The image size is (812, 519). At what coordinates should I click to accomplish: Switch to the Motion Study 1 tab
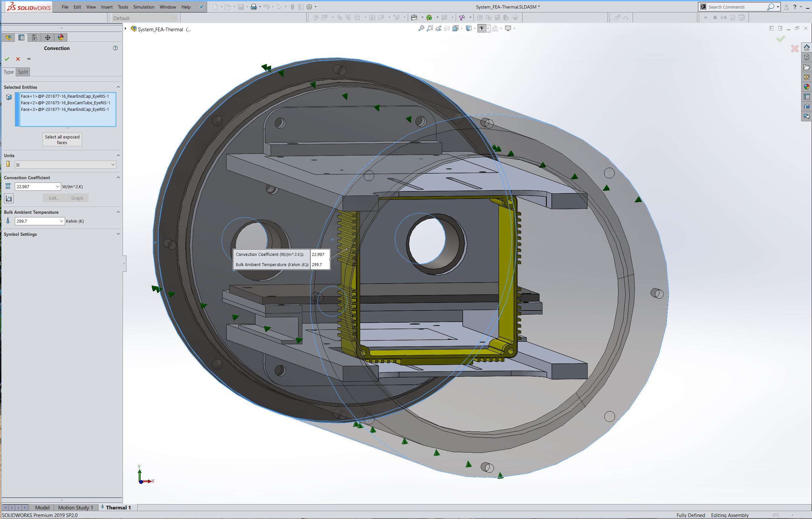76,507
